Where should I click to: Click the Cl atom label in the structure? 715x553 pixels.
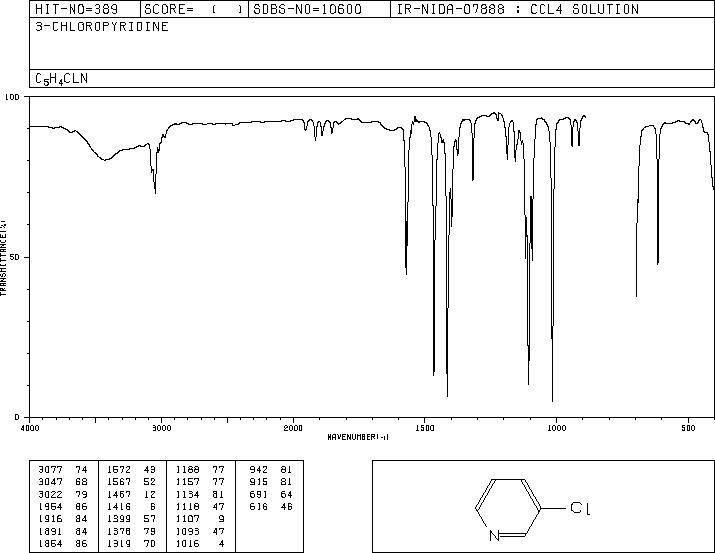[580, 508]
